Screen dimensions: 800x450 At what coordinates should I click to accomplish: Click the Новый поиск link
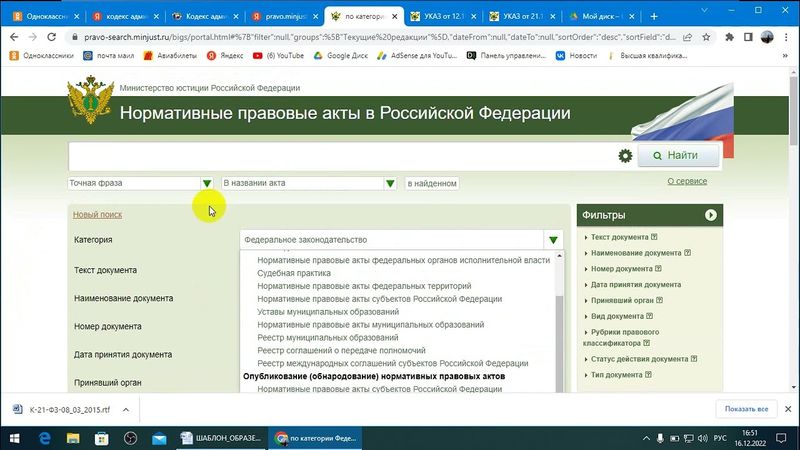97,215
